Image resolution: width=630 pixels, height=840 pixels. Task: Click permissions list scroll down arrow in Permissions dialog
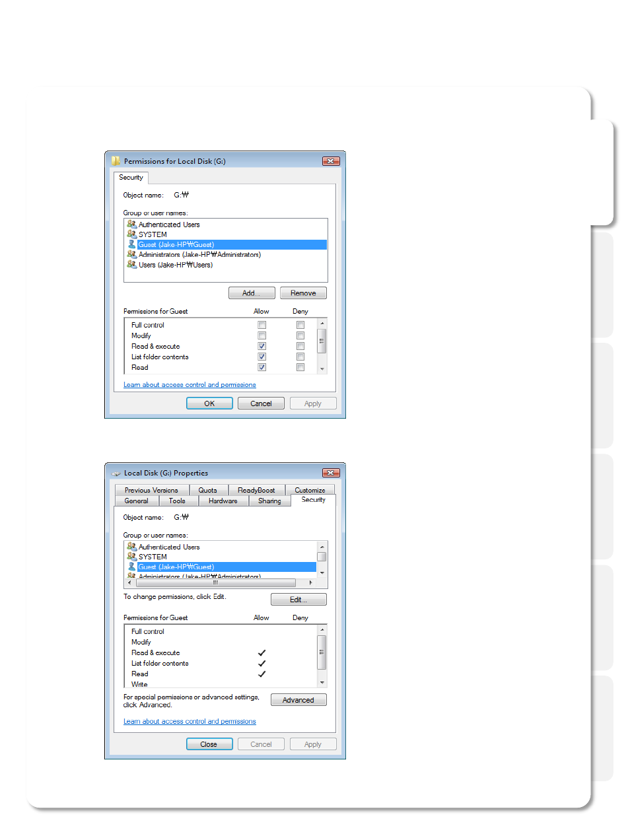[322, 368]
